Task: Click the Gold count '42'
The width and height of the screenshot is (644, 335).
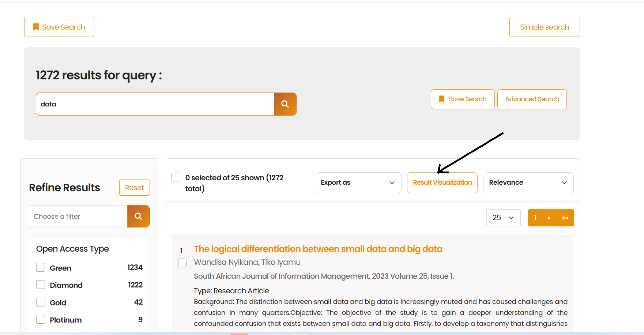Action: [138, 302]
